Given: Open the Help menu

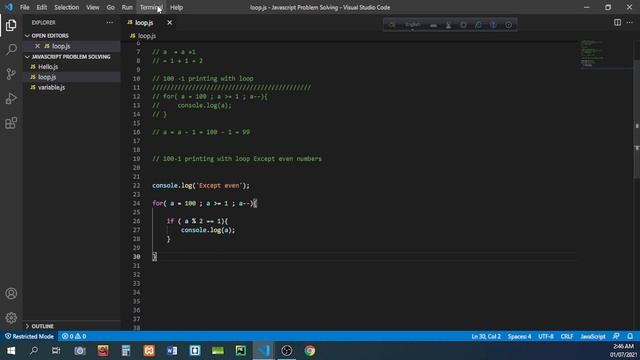Looking at the screenshot, I should coord(176,7).
